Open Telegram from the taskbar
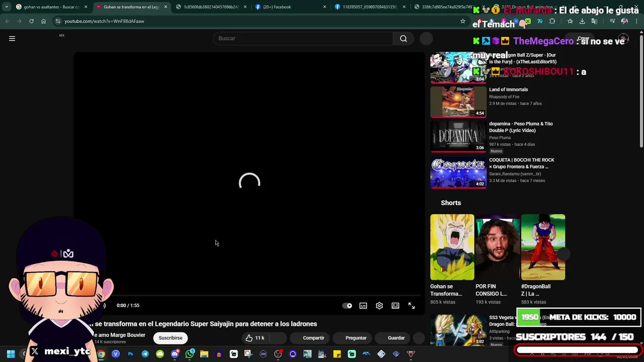 [x=145, y=354]
